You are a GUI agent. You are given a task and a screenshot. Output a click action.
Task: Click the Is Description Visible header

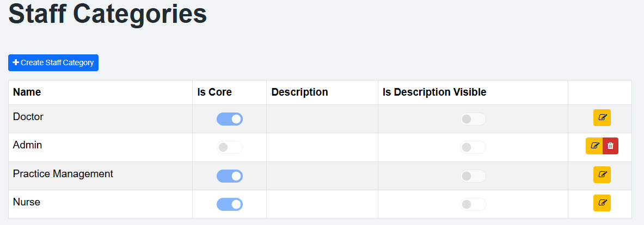pos(434,92)
